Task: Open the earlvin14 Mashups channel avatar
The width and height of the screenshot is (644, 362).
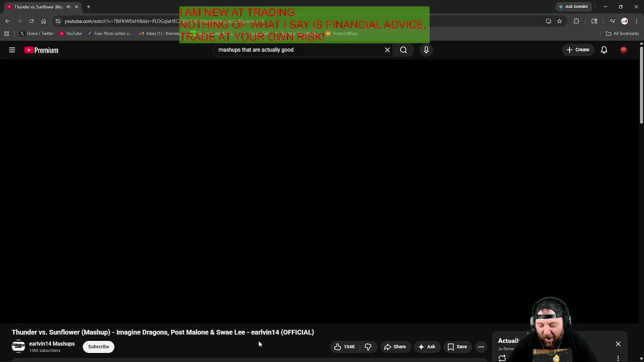Action: coord(19,346)
